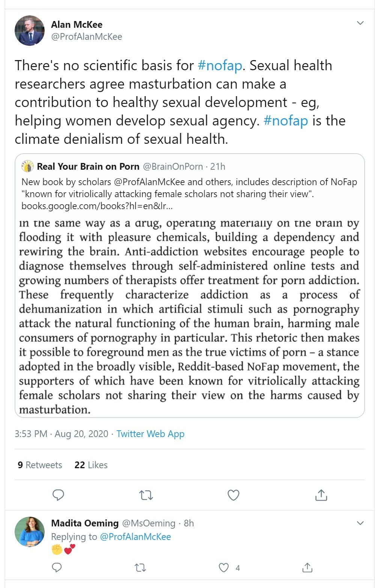Retweet Alan McKee's main tweet

click(x=146, y=495)
